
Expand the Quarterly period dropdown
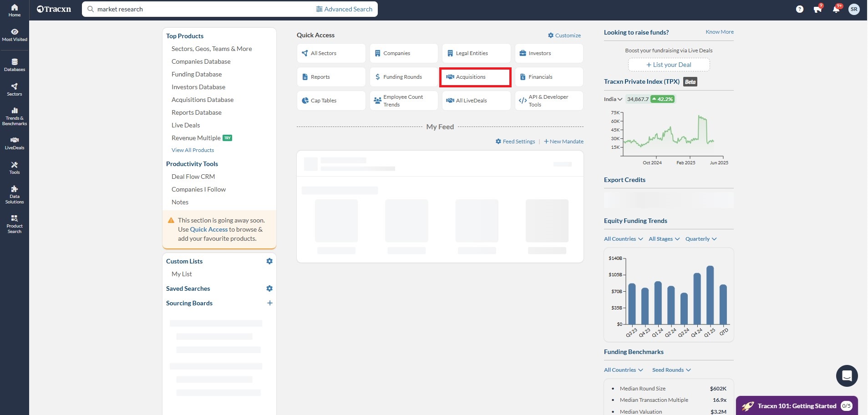pos(700,239)
